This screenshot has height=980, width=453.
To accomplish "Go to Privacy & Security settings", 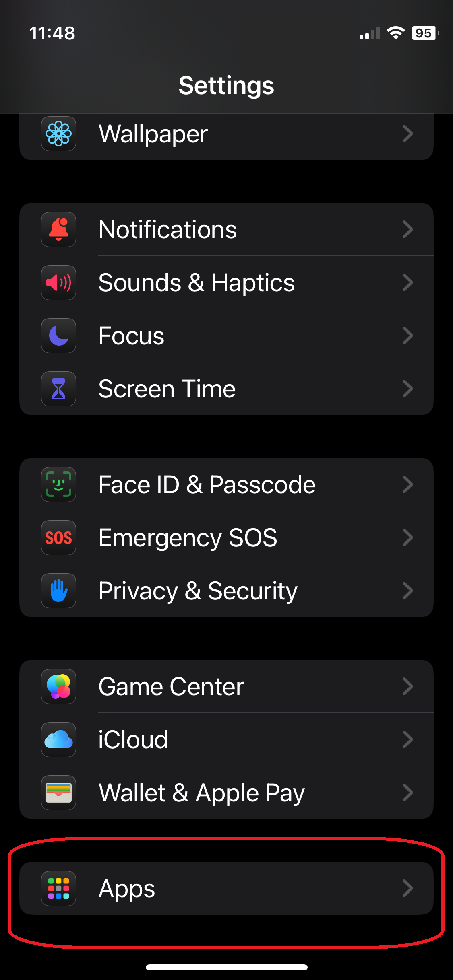I will coord(198,591).
